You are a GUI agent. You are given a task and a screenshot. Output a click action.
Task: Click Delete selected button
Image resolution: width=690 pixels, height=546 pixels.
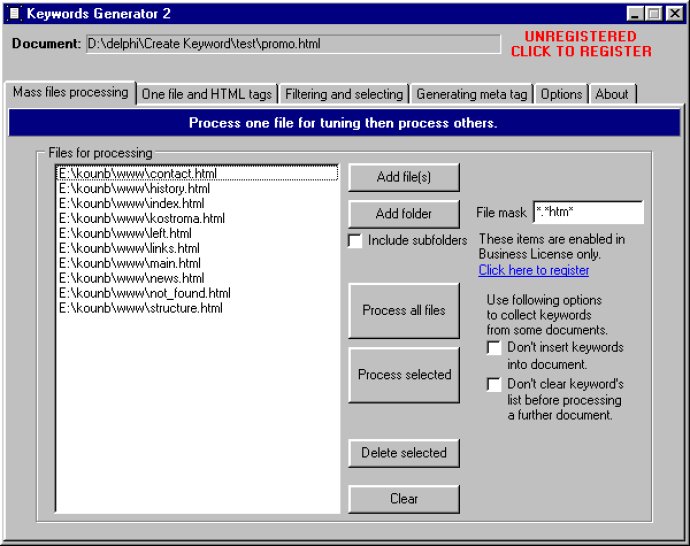[404, 453]
